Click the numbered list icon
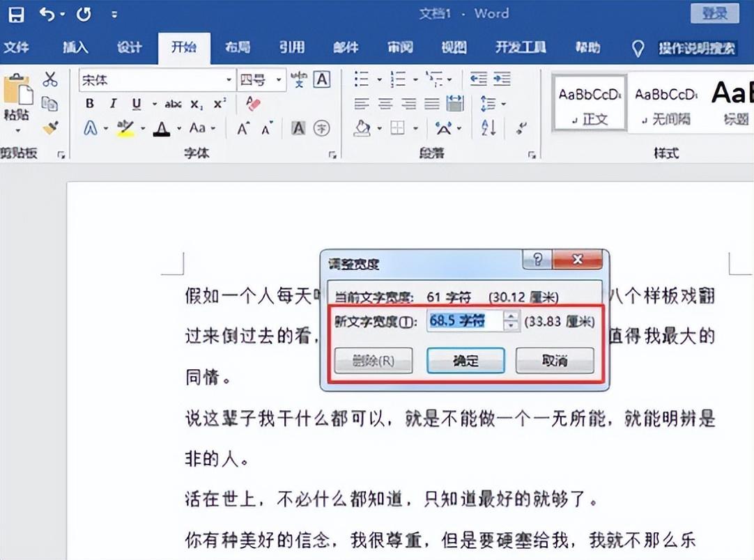Image resolution: width=754 pixels, height=560 pixels. (x=398, y=79)
